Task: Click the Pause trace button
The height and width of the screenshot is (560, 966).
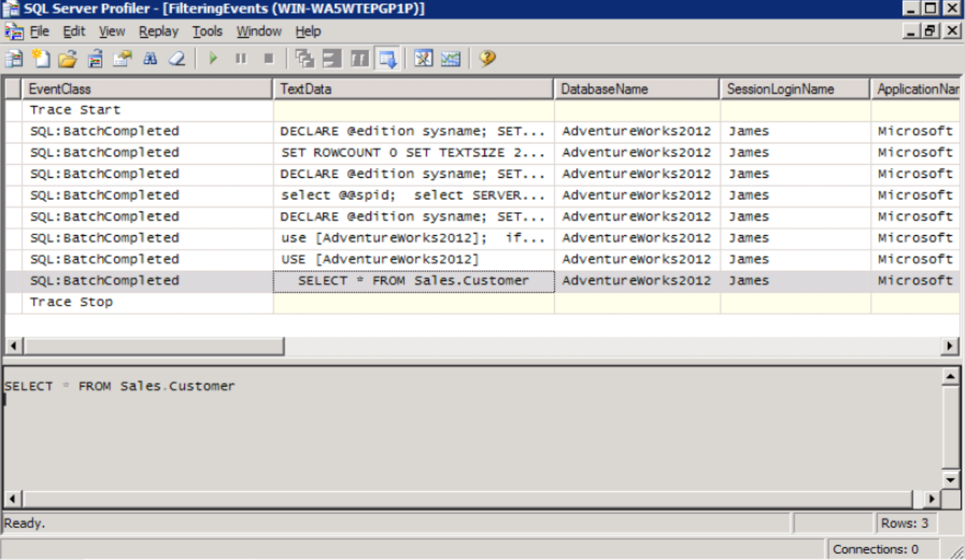Action: (x=240, y=59)
